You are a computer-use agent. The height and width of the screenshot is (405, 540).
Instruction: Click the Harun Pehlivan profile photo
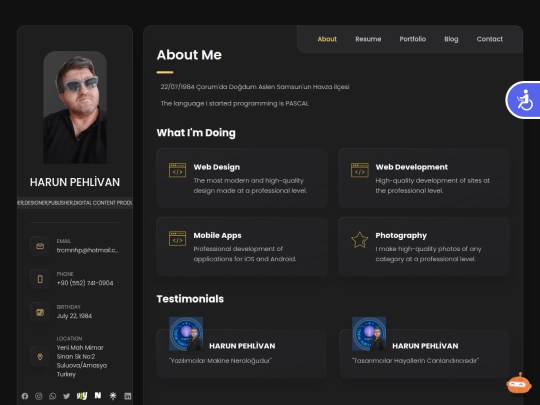tap(75, 107)
